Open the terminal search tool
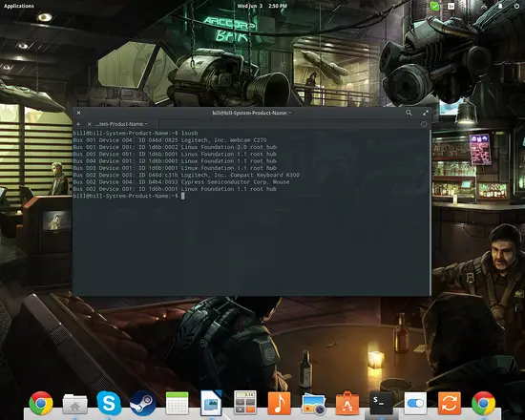525x420 pixels. pyautogui.click(x=409, y=113)
